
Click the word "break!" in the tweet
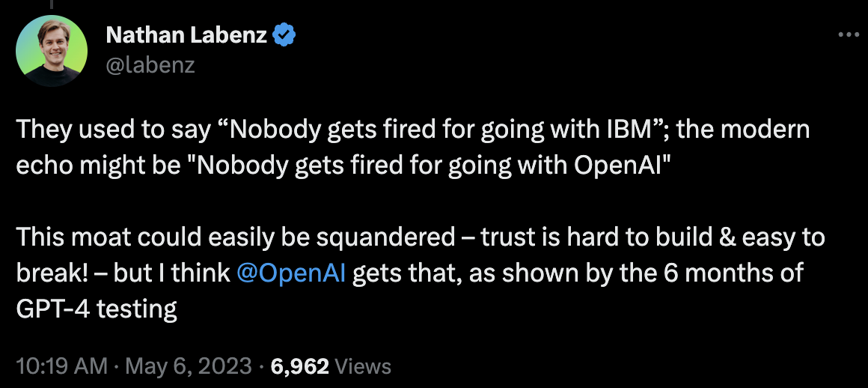click(x=52, y=274)
